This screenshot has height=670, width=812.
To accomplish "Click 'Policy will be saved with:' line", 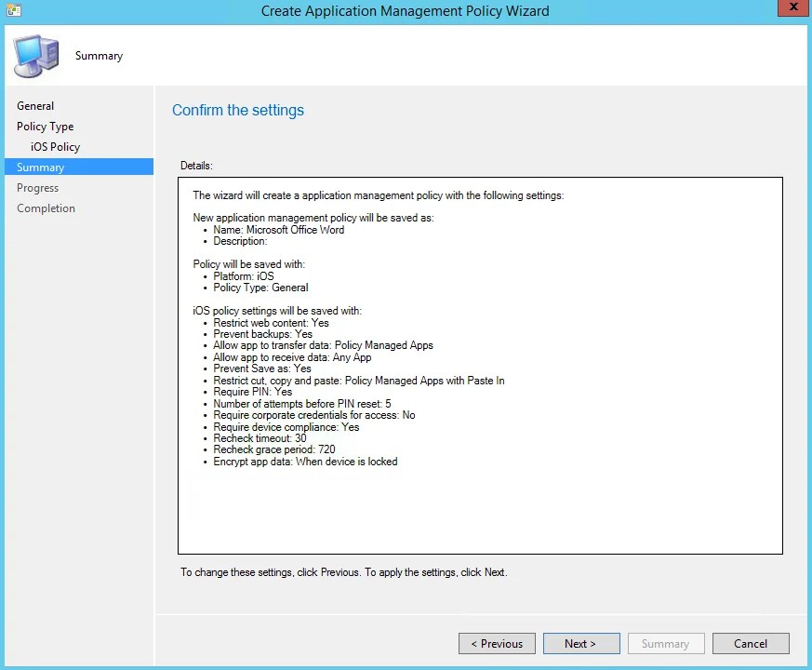I will pos(248,264).
